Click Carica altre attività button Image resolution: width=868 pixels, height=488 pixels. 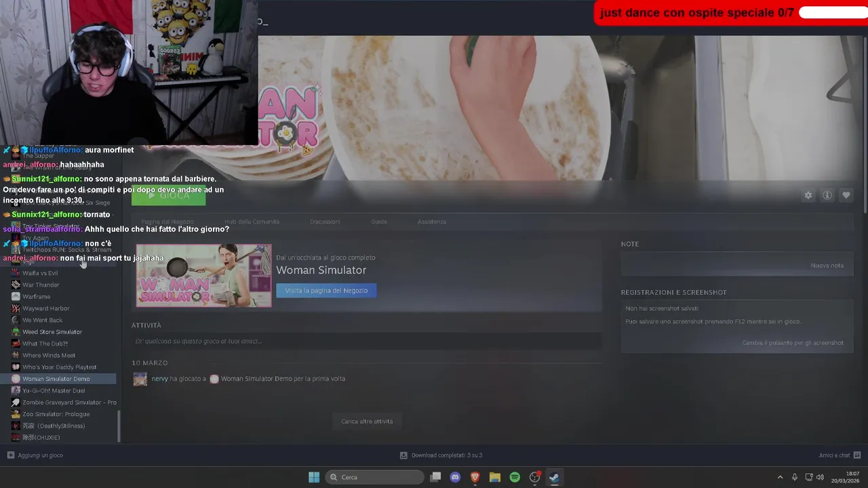pyautogui.click(x=367, y=421)
